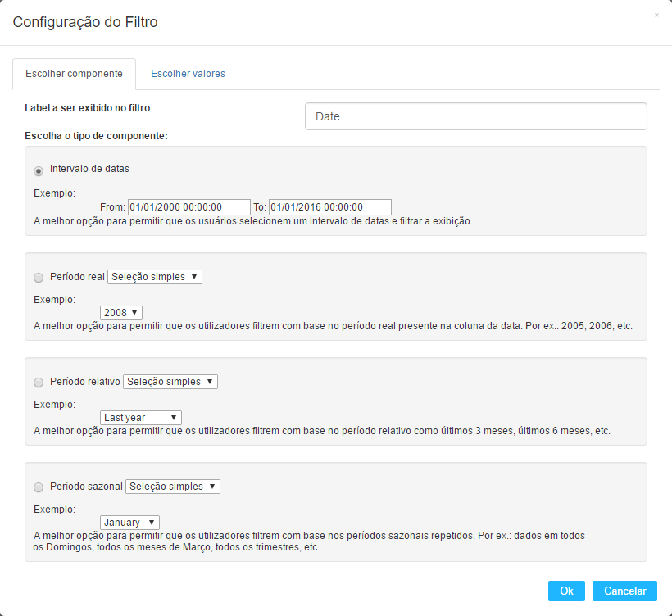Viewport: 672px width, 616px height.
Task: Close the dialog with the X icon
Action: [x=656, y=16]
